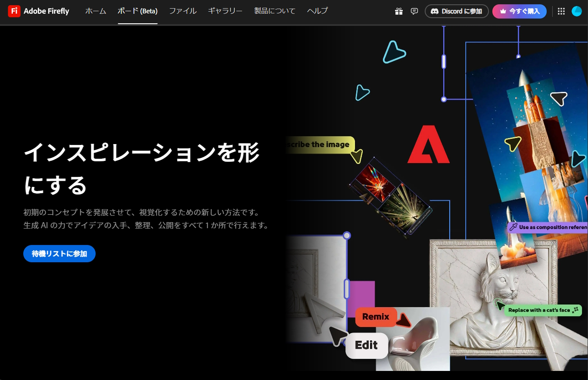Click the 待機リストに参加 button
This screenshot has height=380, width=588.
pos(59,254)
